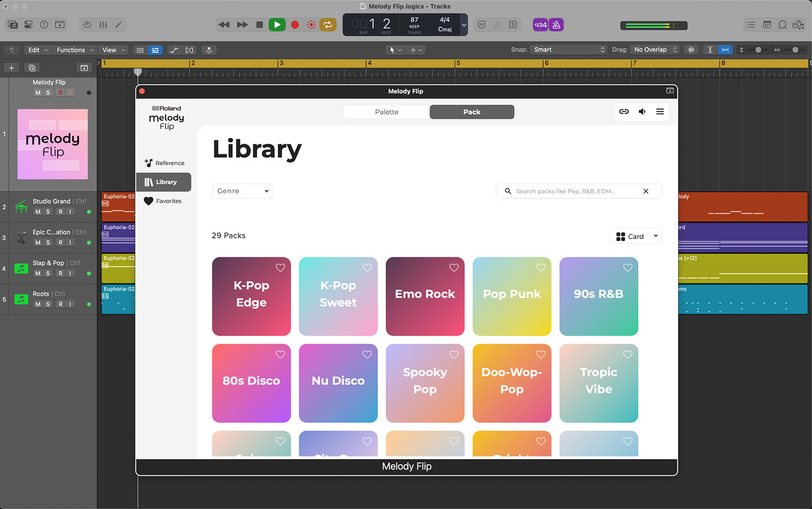Toggle the grid view button

pyautogui.click(x=140, y=50)
